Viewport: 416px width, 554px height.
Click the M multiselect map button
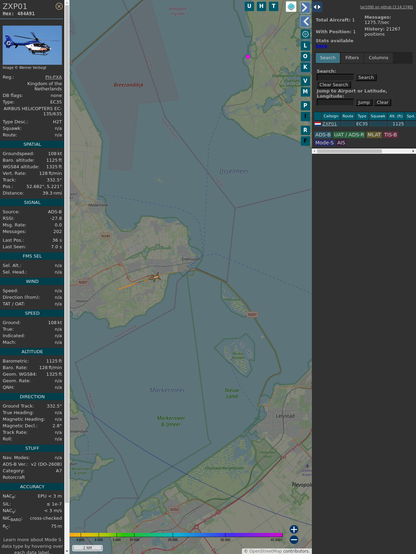point(305,92)
